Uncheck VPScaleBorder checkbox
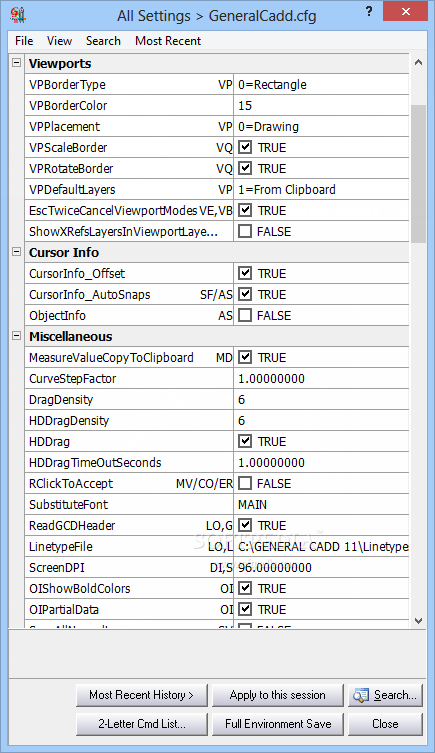The width and height of the screenshot is (435, 753). coord(245,147)
